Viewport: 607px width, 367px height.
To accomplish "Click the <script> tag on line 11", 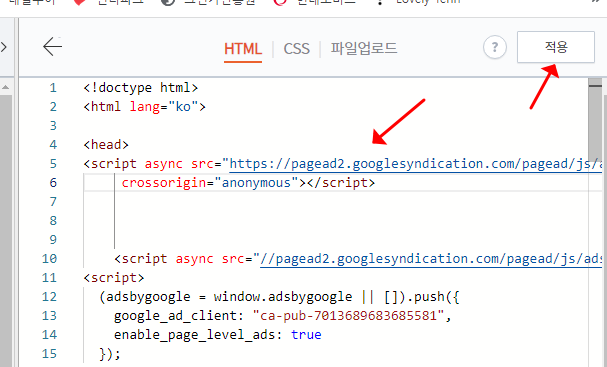I will click(x=113, y=278).
